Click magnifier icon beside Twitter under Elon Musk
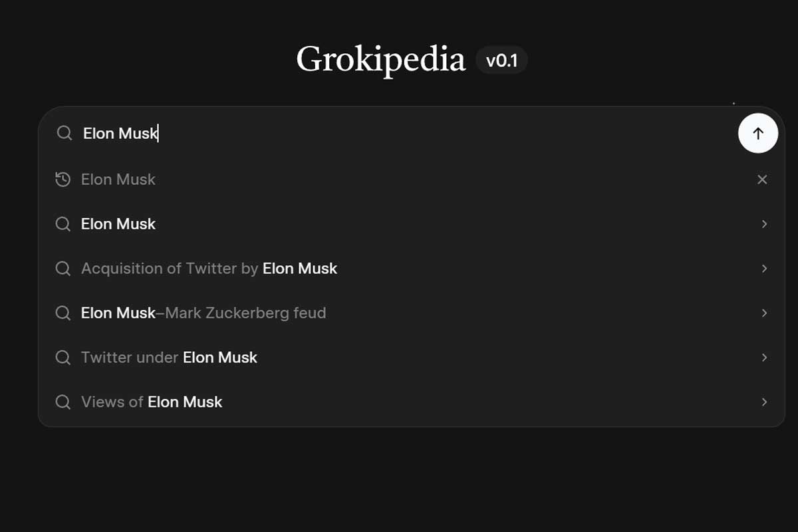 (x=63, y=358)
